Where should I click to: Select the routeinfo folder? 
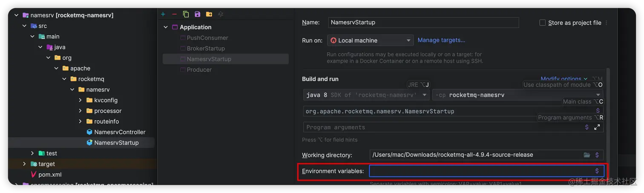106,121
